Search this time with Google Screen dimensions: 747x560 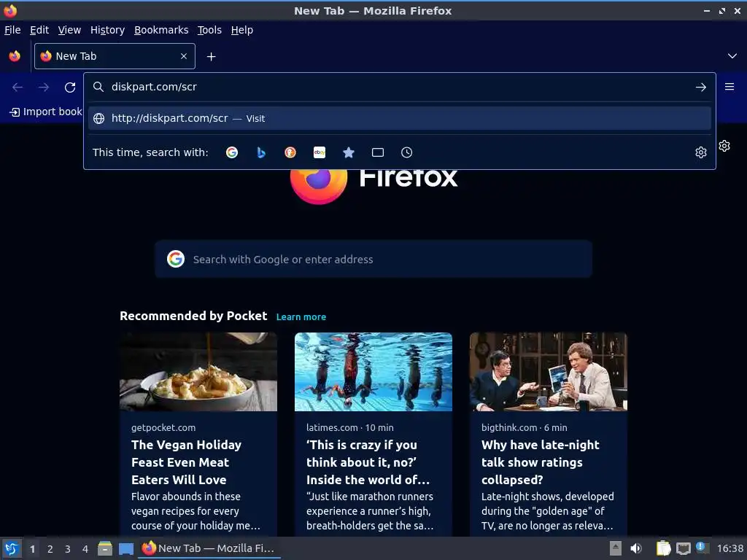point(232,152)
